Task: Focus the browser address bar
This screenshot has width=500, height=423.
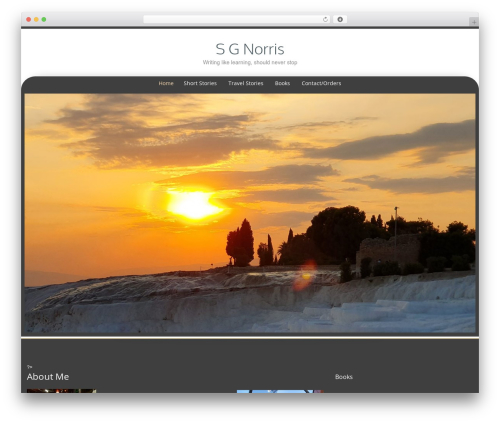Action: 236,19
